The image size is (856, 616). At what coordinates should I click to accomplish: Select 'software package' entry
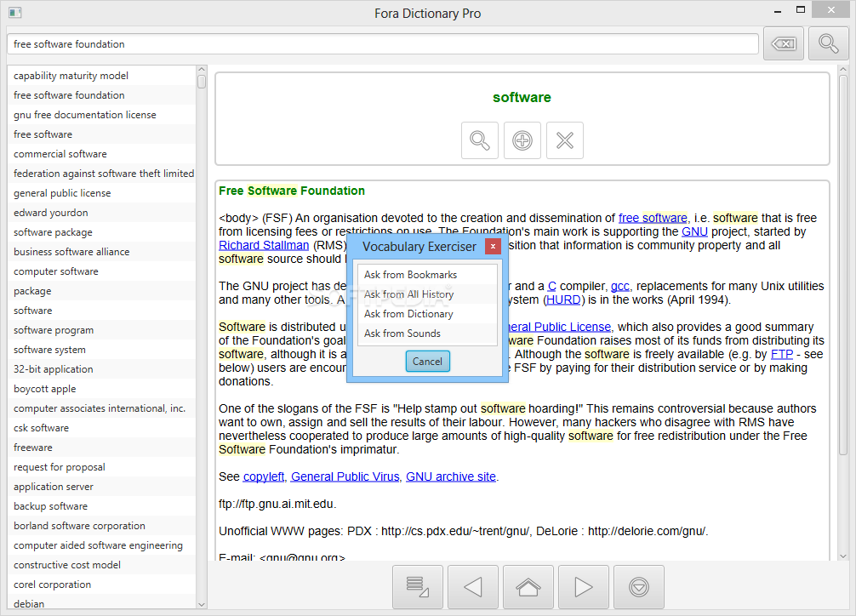[102, 232]
